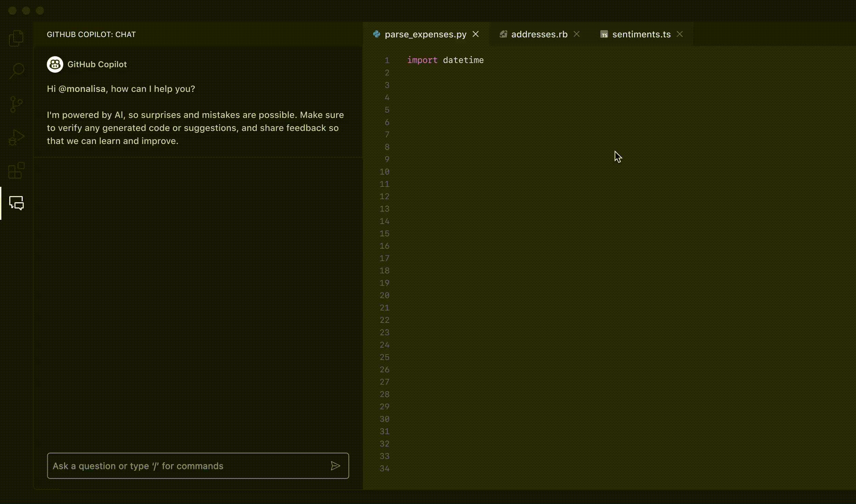Click the GitHub Copilot chat send button
This screenshot has height=504, width=856.
click(335, 466)
